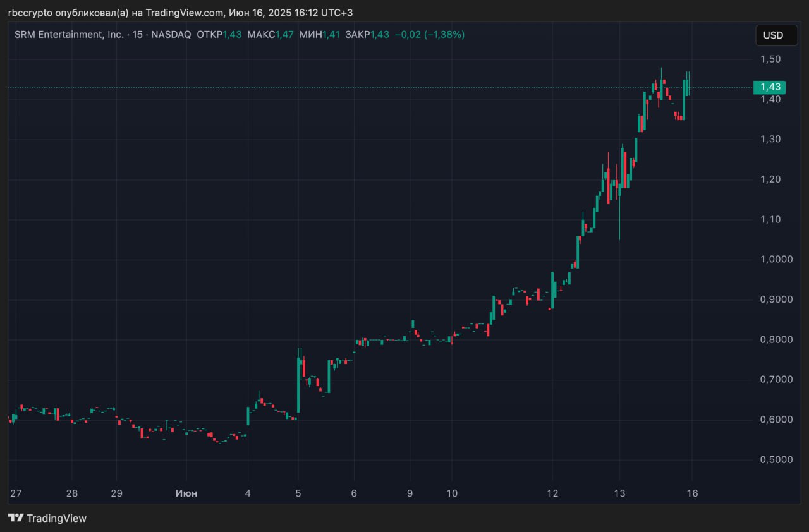Click the 1,20 price axis label

point(770,179)
